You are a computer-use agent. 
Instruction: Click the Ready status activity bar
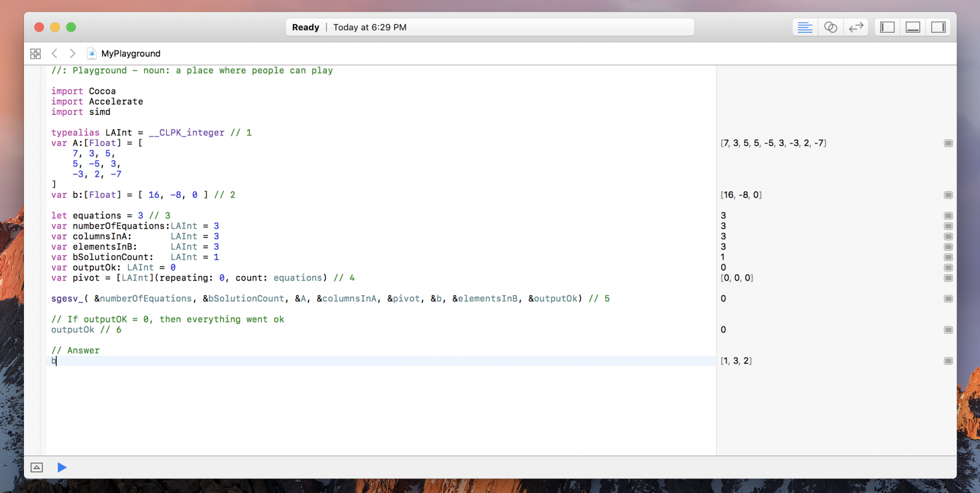[489, 27]
